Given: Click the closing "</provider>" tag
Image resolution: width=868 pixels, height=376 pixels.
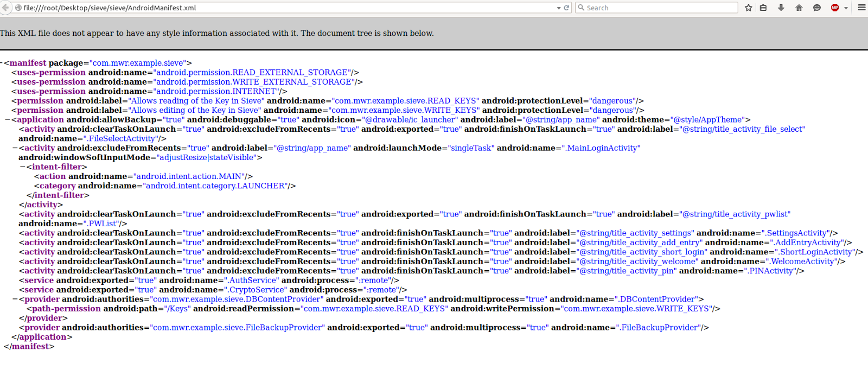Looking at the screenshot, I should [x=43, y=318].
